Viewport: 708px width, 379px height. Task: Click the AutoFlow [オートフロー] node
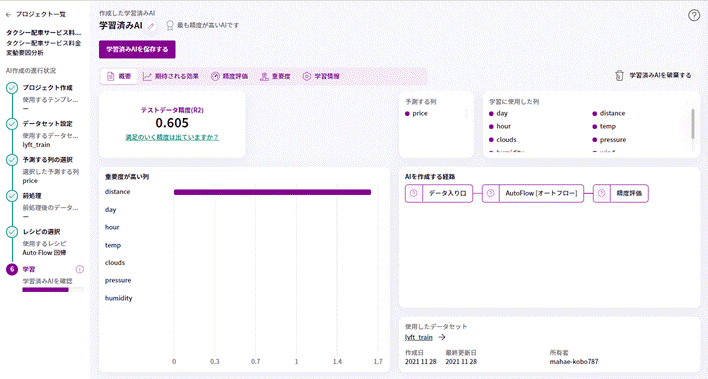[x=533, y=193]
